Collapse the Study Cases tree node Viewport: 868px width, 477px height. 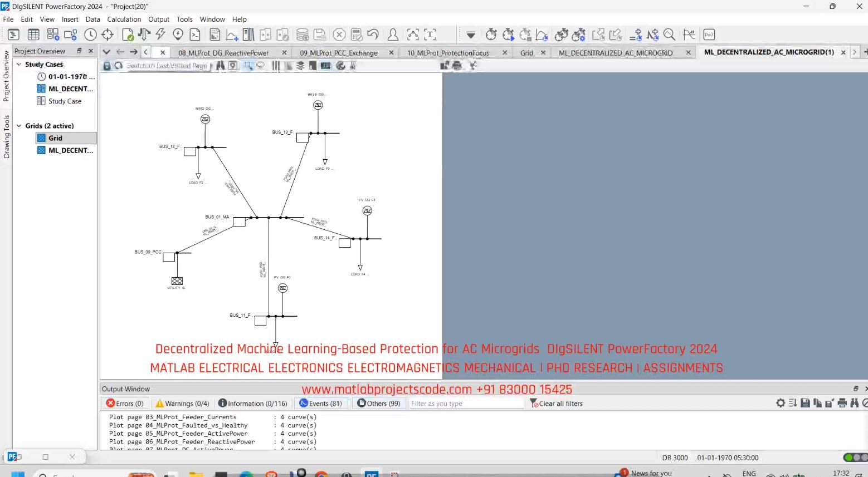[19, 65]
